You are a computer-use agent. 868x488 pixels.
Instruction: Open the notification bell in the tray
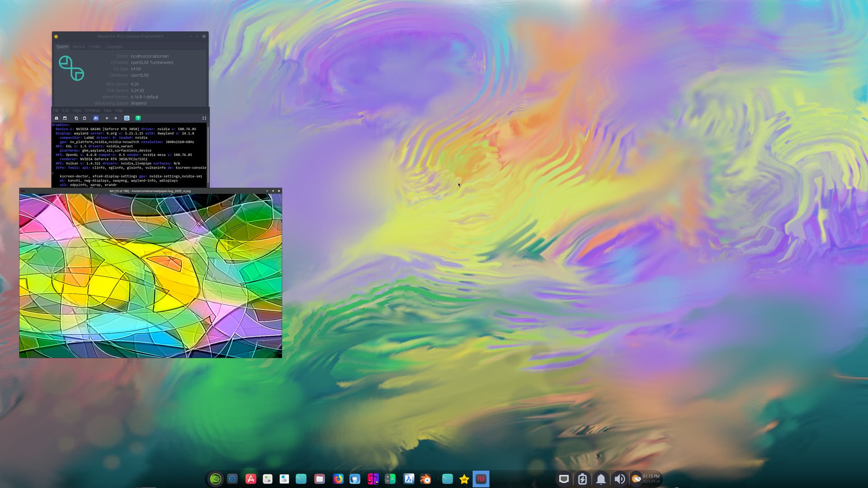click(601, 479)
